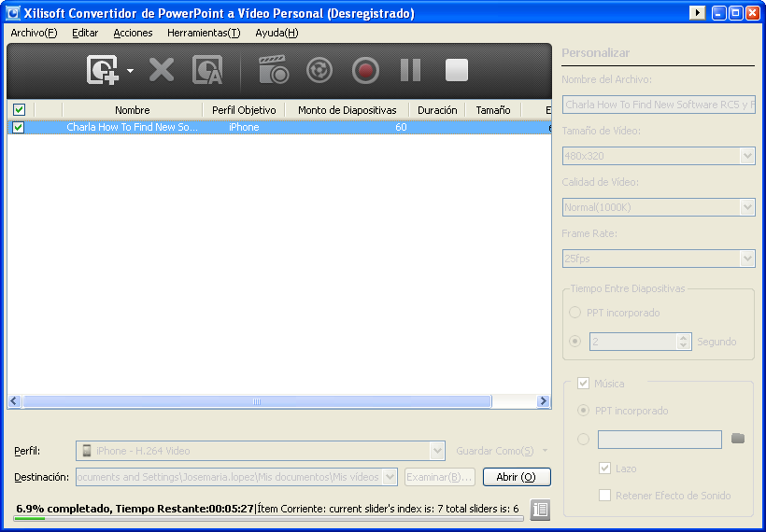Click the Examinar(B)... button
The image size is (766, 532).
[440, 477]
